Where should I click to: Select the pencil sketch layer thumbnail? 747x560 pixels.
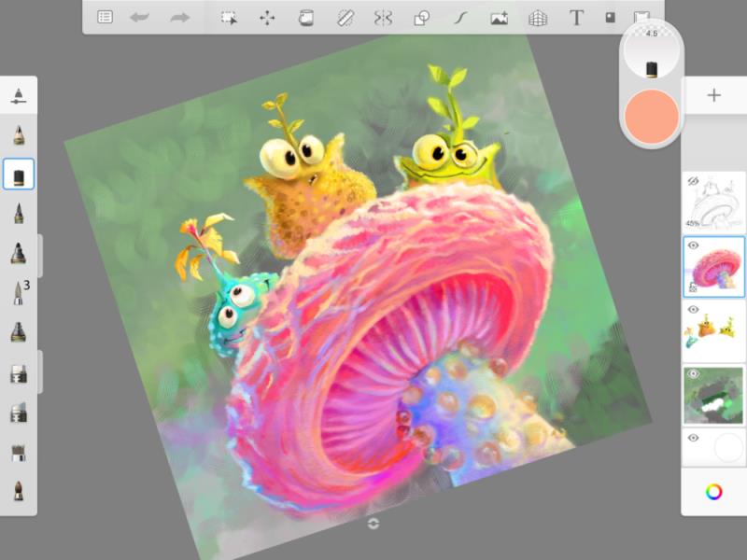[713, 202]
